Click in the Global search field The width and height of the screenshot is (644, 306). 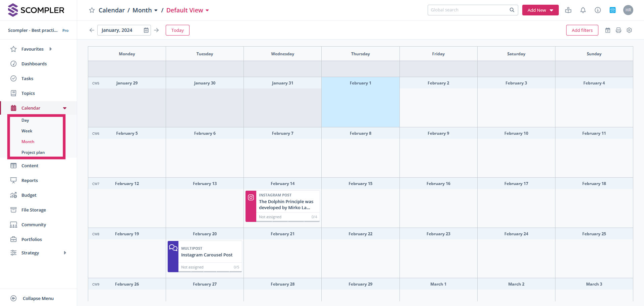[469, 10]
